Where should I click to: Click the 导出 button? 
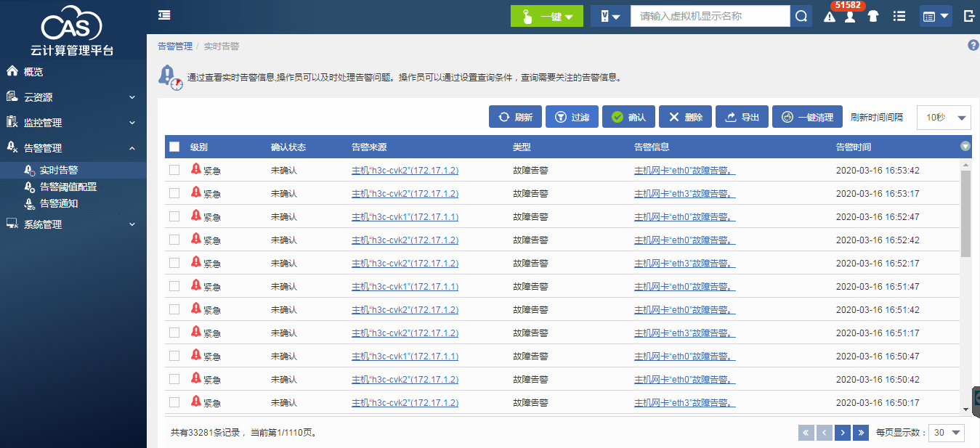point(742,117)
